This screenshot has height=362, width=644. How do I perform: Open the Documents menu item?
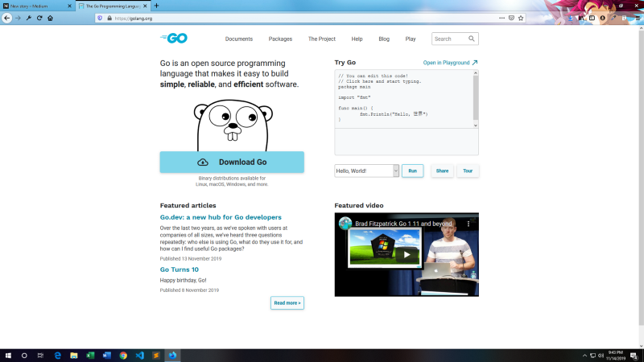(x=238, y=39)
